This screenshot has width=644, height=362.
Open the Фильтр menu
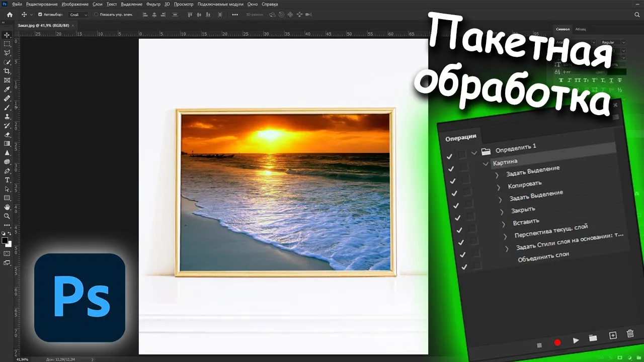click(153, 4)
